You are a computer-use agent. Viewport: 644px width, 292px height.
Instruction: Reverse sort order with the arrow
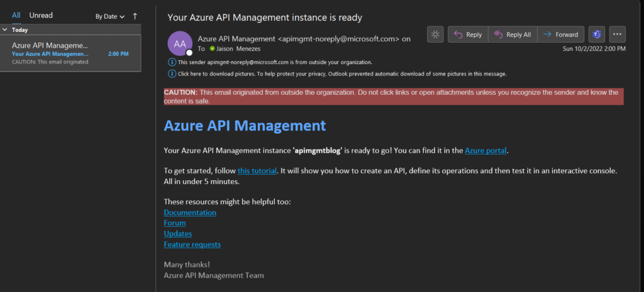pyautogui.click(x=135, y=16)
